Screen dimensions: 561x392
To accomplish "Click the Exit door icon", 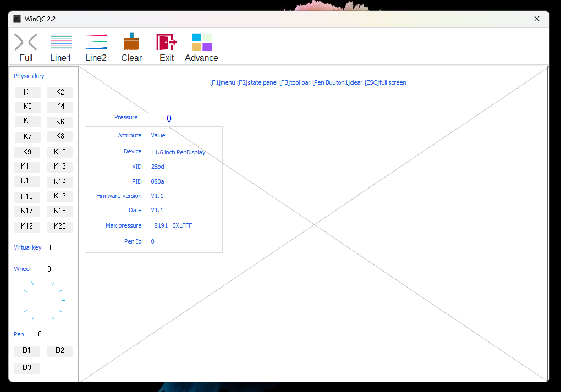I will pyautogui.click(x=166, y=42).
